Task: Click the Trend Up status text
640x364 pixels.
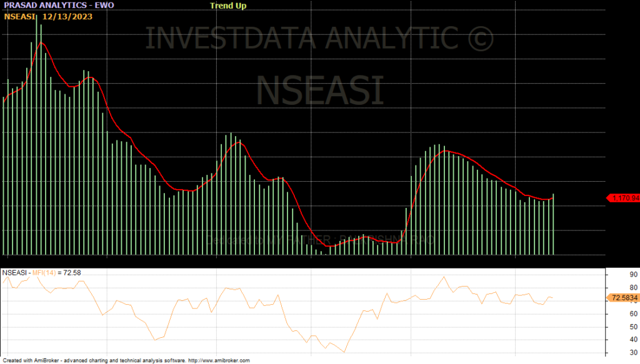Action: [228, 6]
